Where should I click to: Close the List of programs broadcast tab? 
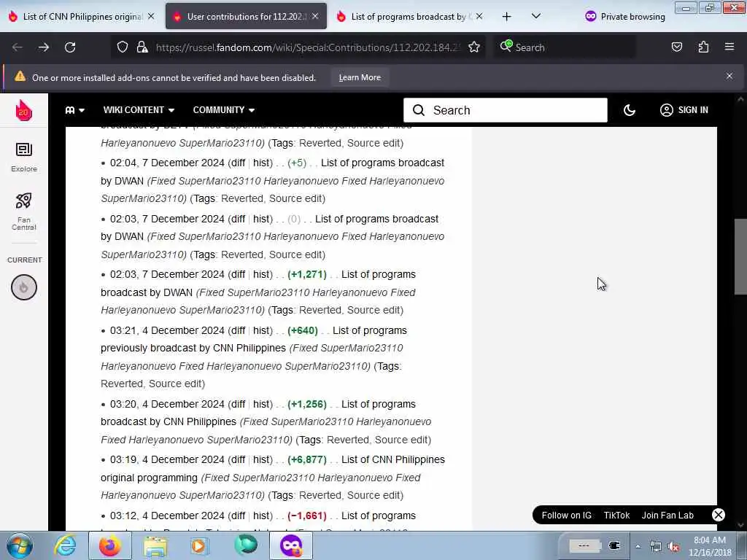click(x=479, y=16)
